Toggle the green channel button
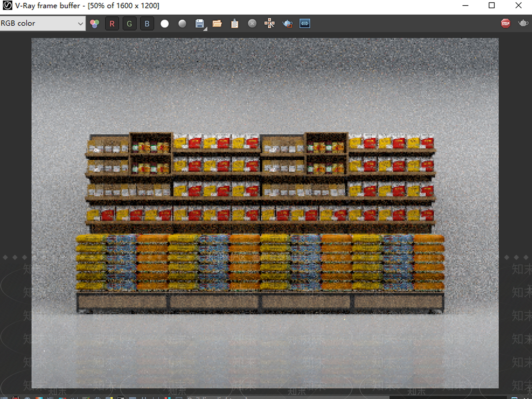Viewport: 532px width, 399px height. pos(129,24)
